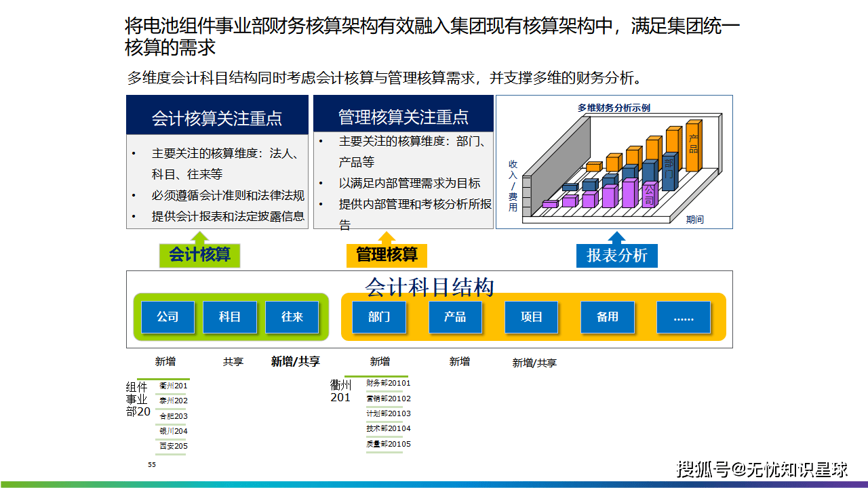The width and height of the screenshot is (868, 488).
Task: Click the yellow 管理核算 label
Action: tap(387, 255)
